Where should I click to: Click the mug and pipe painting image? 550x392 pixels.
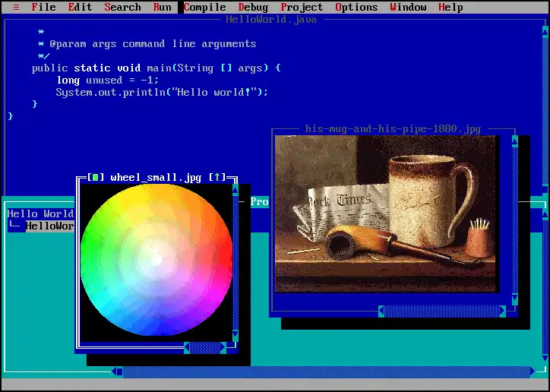coord(385,213)
